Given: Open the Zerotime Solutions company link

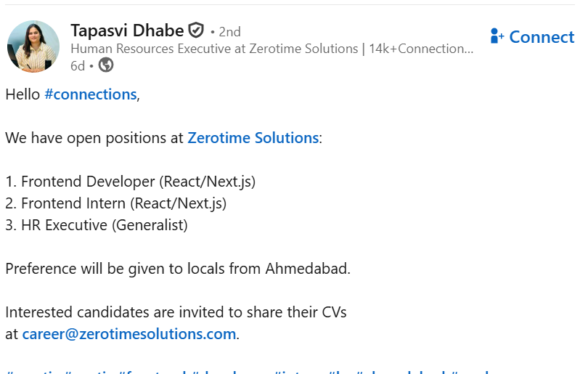Looking at the screenshot, I should pos(253,138).
